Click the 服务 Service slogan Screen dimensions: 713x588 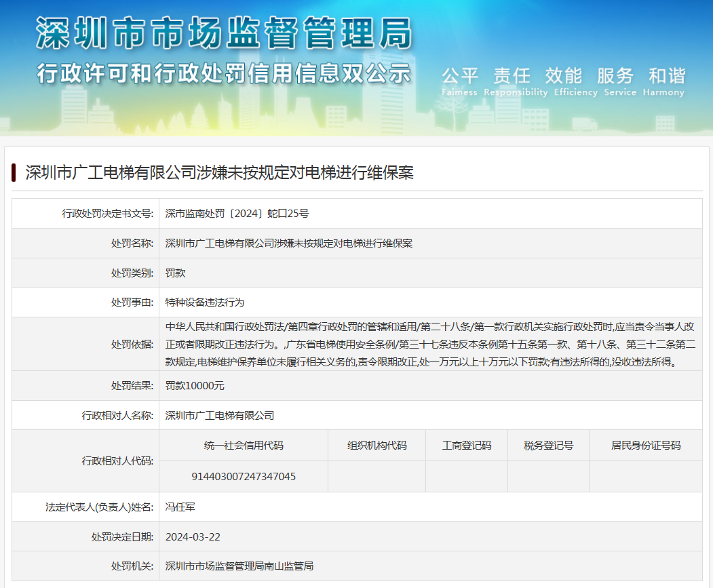tap(620, 81)
